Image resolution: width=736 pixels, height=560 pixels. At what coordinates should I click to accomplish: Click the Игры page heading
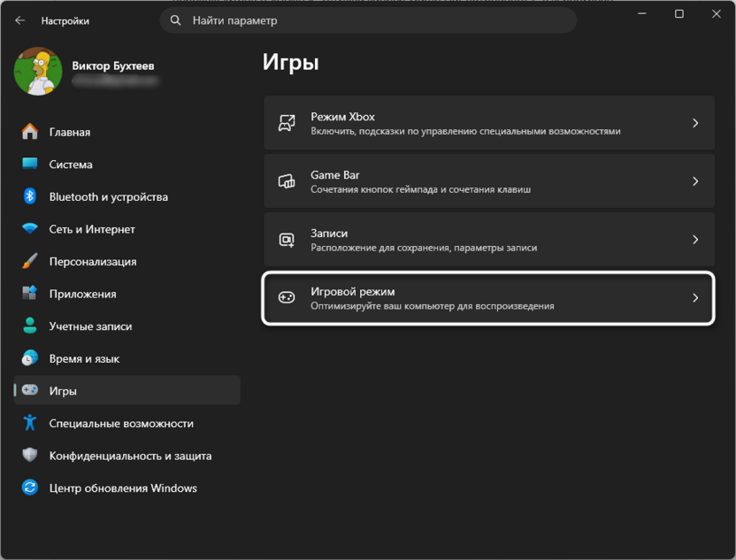pyautogui.click(x=290, y=62)
